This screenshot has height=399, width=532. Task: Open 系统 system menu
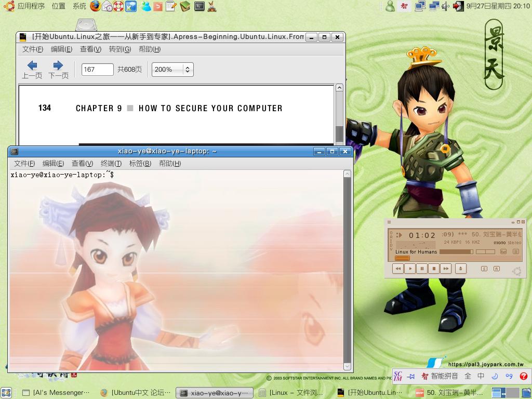tap(79, 6)
